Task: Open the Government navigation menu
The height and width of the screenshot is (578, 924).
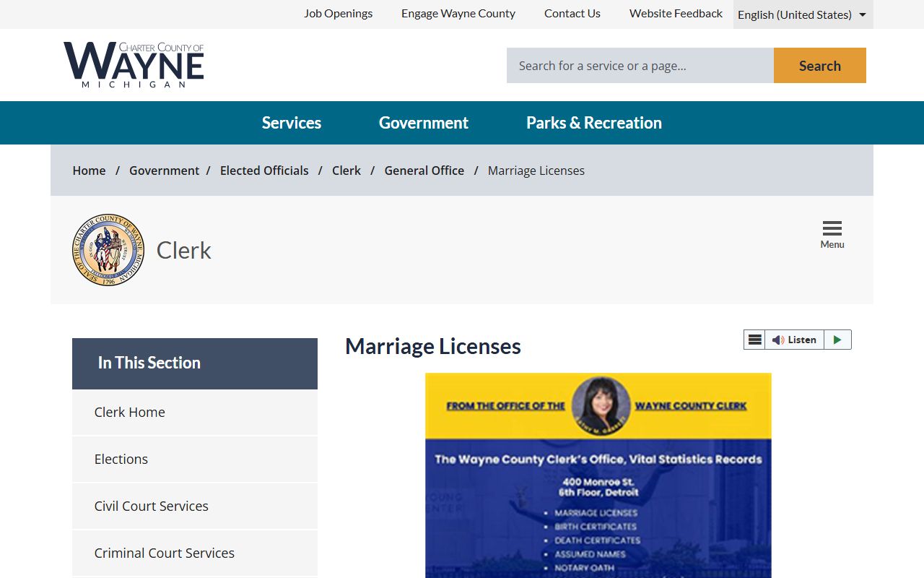Action: tap(424, 123)
